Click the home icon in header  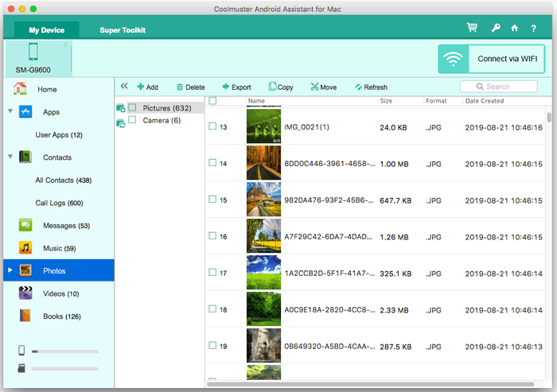click(515, 29)
